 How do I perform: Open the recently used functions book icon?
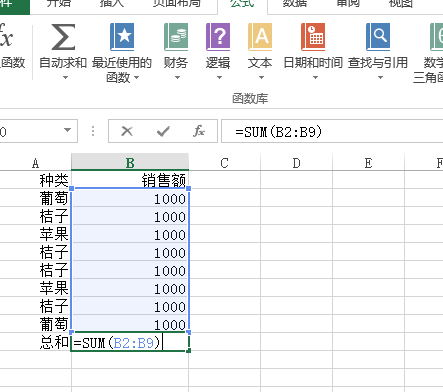(x=122, y=37)
